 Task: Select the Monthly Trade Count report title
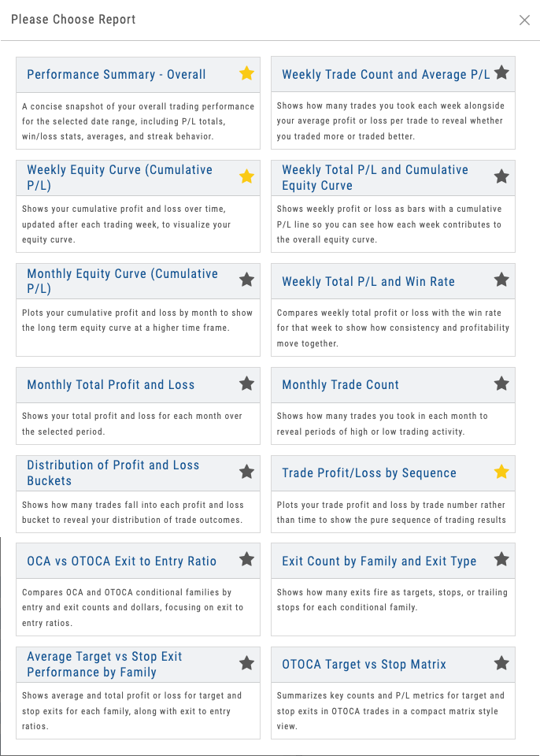click(340, 385)
